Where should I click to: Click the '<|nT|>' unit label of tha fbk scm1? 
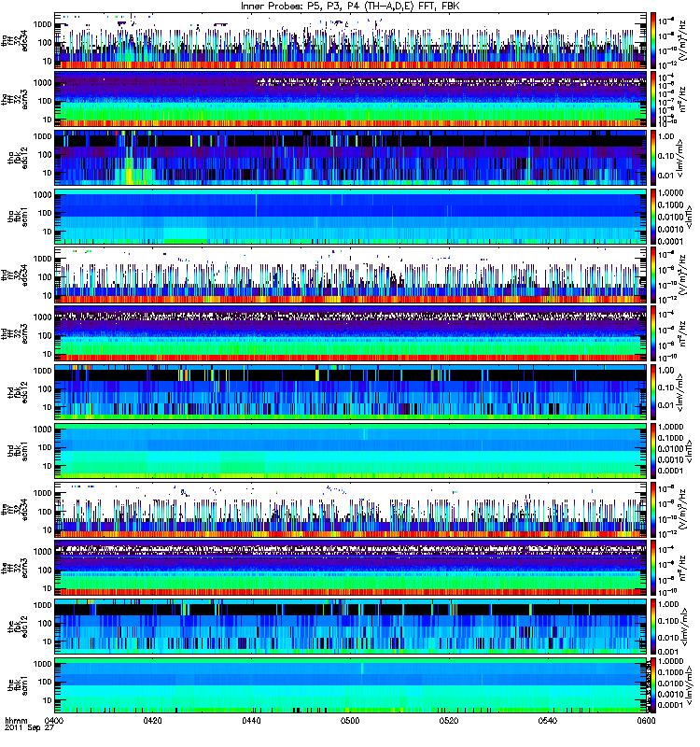pos(689,217)
